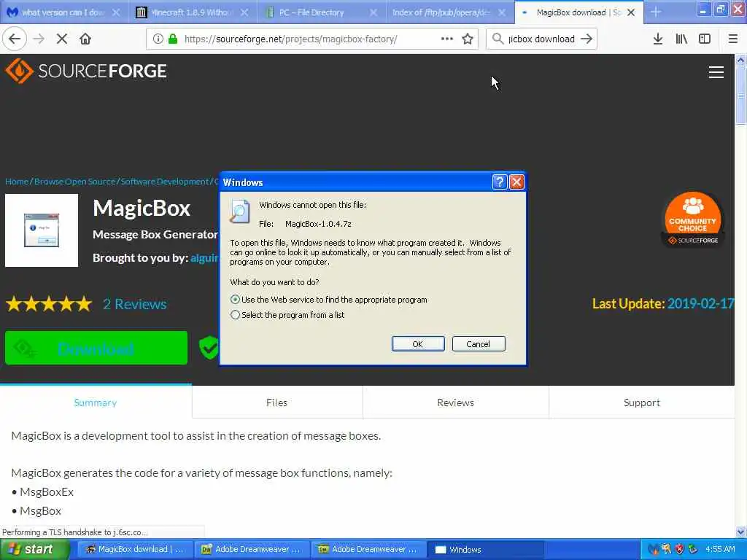Click the five-star rating
Image resolution: width=747 pixels, height=560 pixels.
coord(49,304)
